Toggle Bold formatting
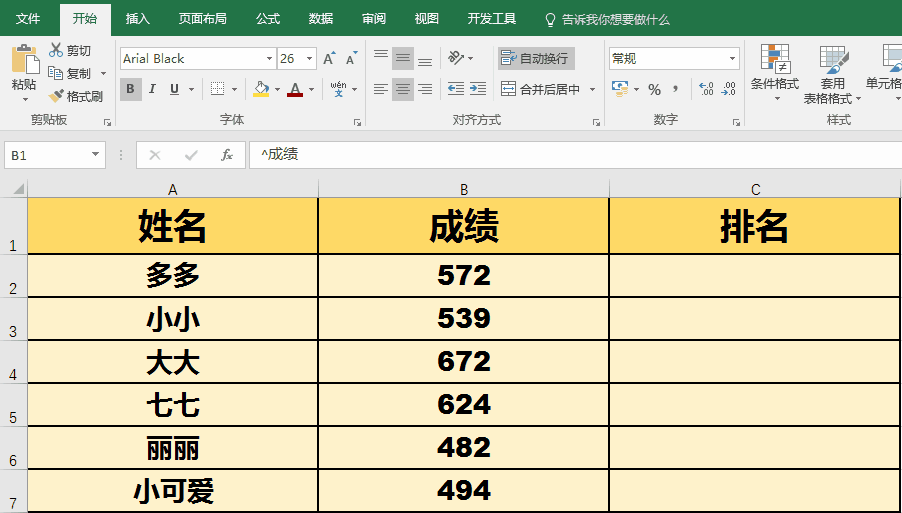 click(131, 89)
